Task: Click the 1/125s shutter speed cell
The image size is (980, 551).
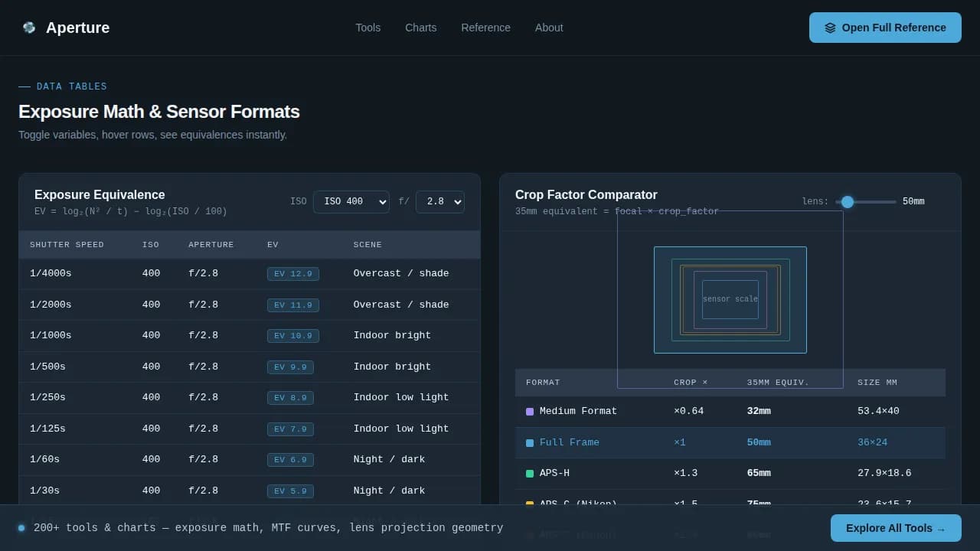Action: pyautogui.click(x=47, y=429)
